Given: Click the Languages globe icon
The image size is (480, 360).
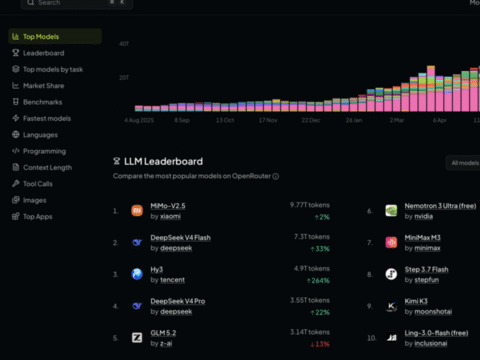Looking at the screenshot, I should tap(16, 134).
